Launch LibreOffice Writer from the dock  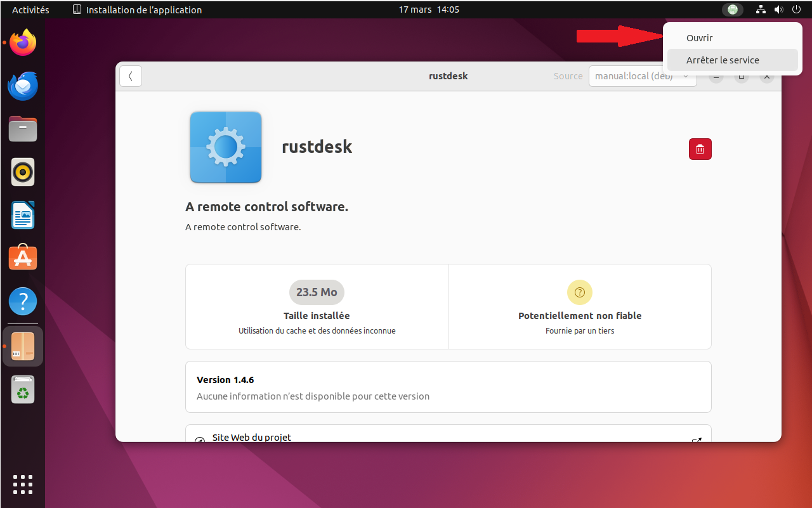23,215
